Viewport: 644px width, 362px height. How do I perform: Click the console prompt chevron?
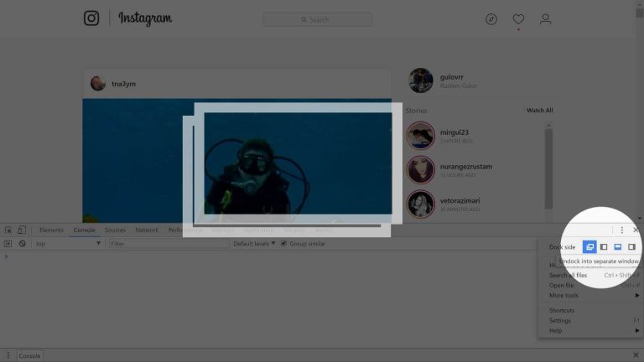point(6,256)
